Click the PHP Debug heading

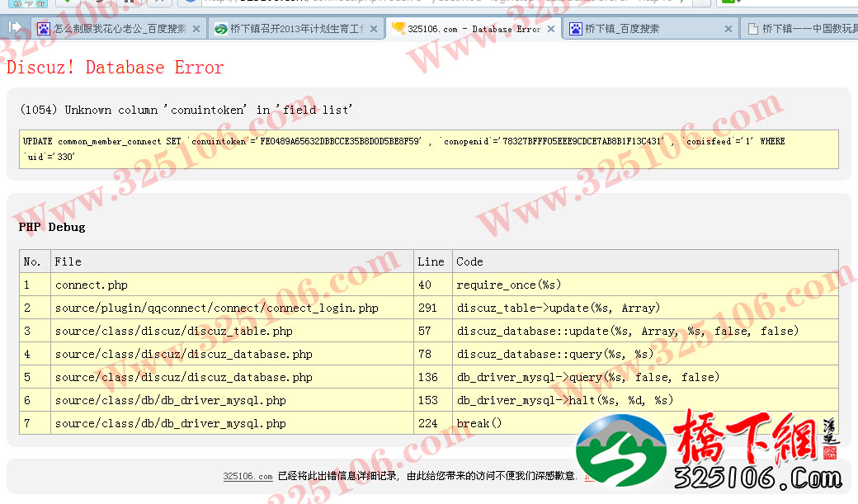(52, 227)
